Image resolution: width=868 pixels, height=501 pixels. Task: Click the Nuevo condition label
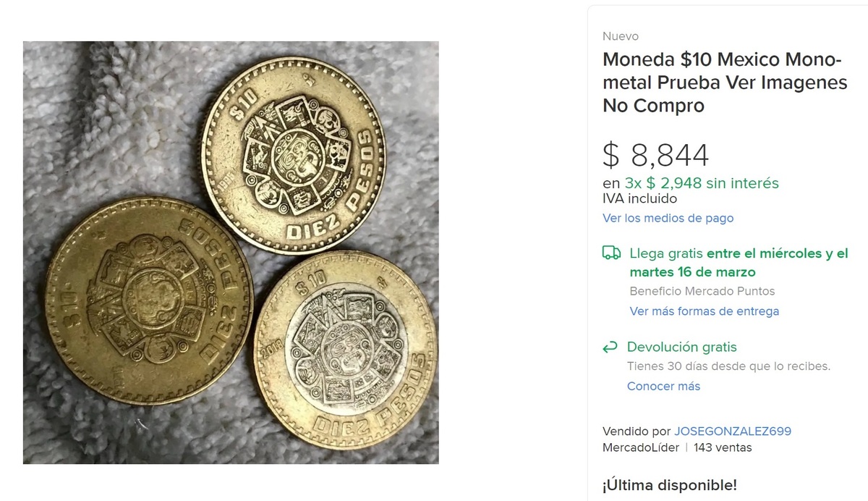[620, 36]
